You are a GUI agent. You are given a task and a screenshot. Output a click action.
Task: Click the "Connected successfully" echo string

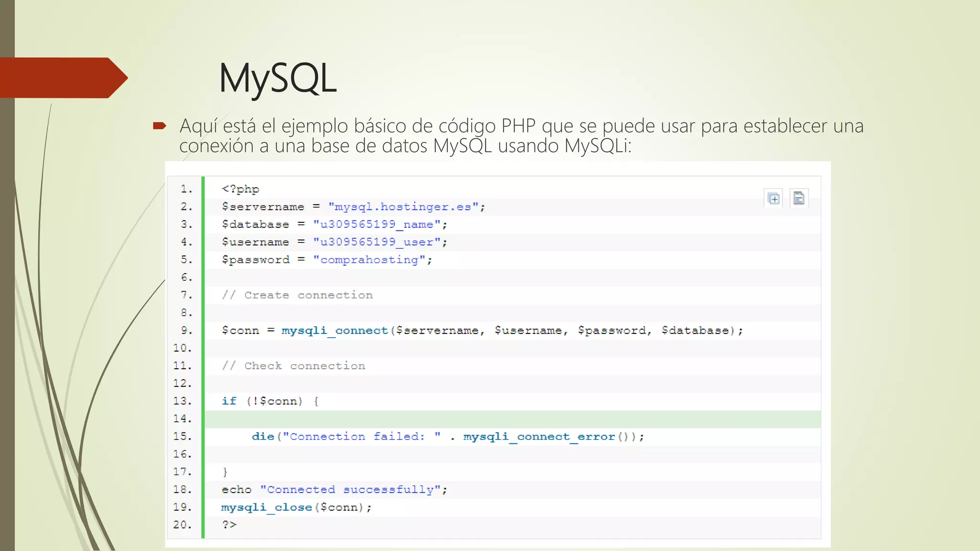coord(350,490)
